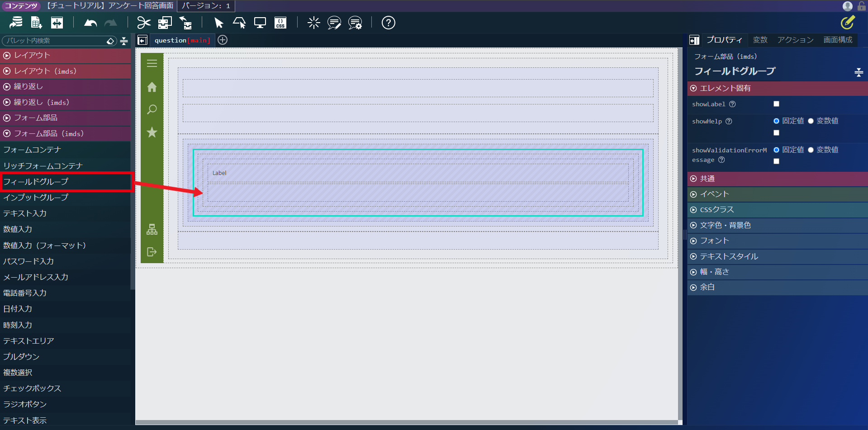Screen dimensions: 868x430
Task: Click the yellow pencil edit-status icon
Action: (848, 23)
